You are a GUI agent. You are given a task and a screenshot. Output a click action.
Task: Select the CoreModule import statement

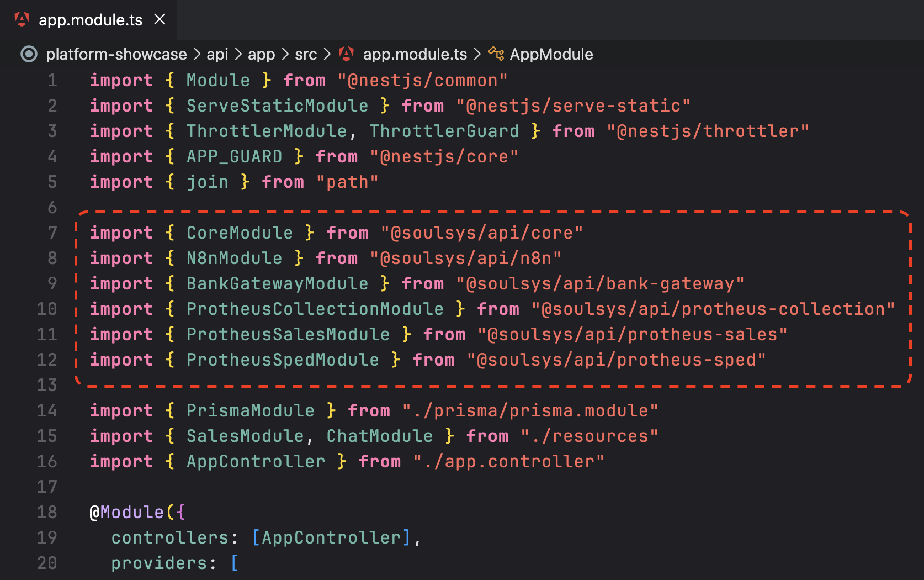[337, 233]
